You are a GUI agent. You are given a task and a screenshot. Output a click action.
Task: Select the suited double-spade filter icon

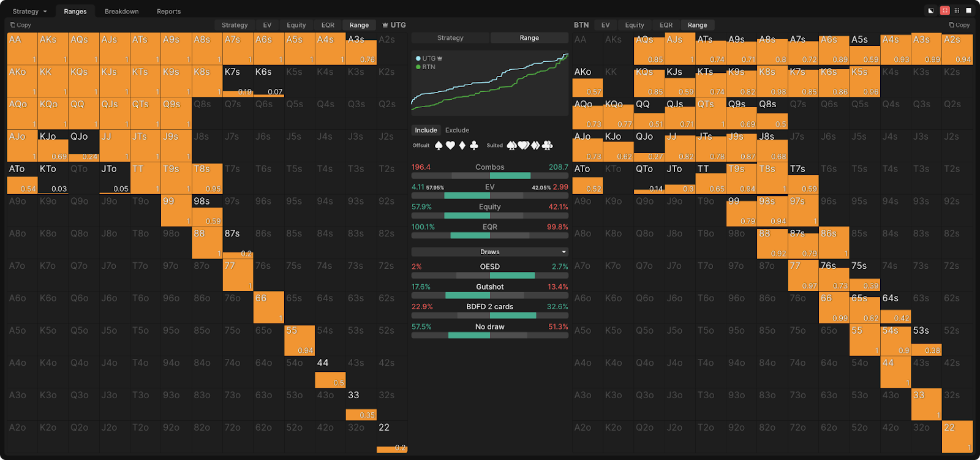511,145
